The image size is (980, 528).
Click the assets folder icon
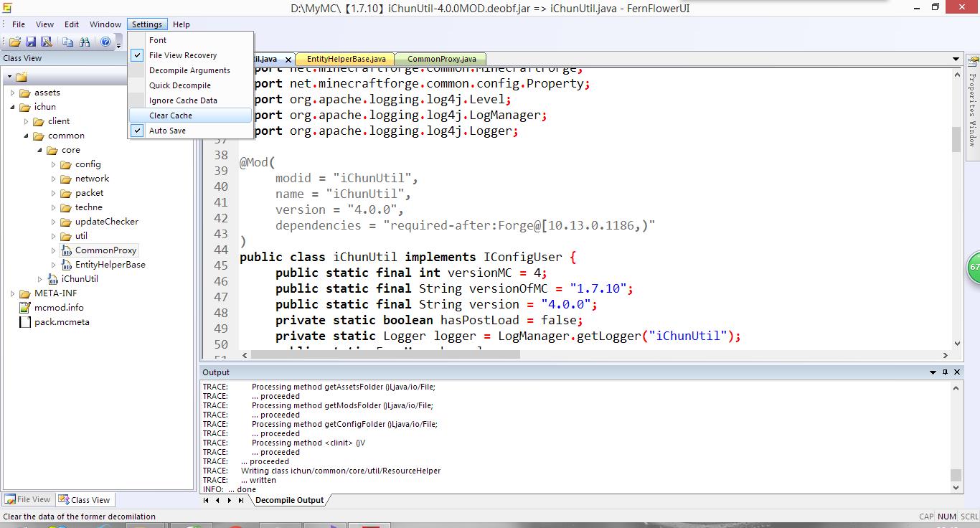(x=25, y=93)
